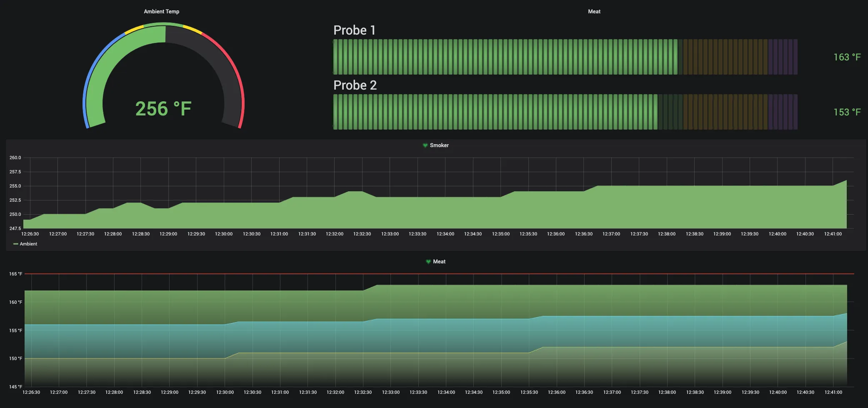The image size is (868, 408).
Task: Click the 12:26:30 time label under Meat chart
Action: [x=31, y=392]
